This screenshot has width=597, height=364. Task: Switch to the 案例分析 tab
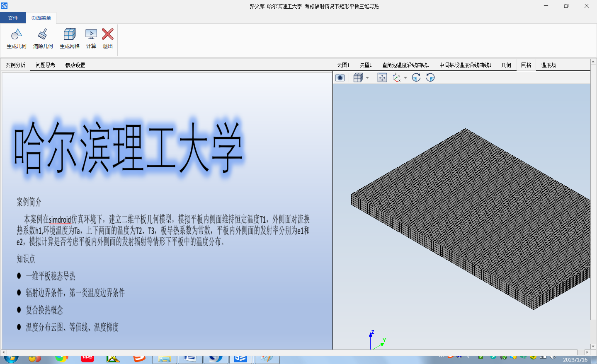(15, 65)
